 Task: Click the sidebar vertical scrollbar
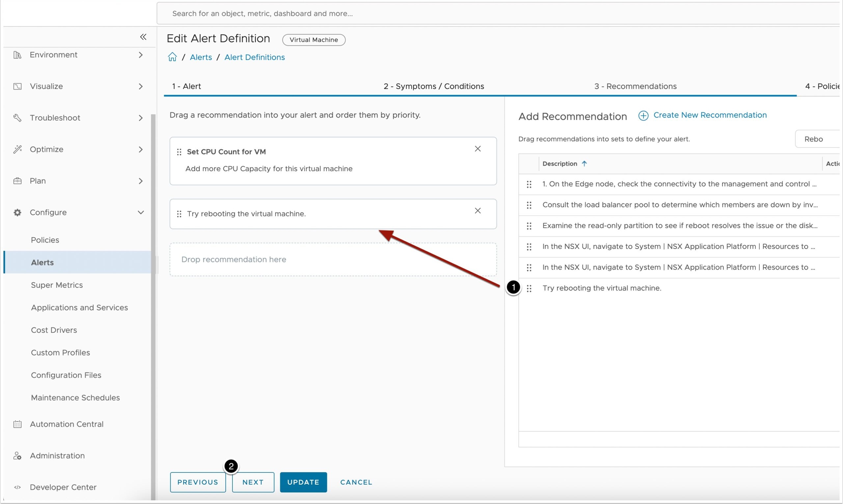pyautogui.click(x=153, y=307)
